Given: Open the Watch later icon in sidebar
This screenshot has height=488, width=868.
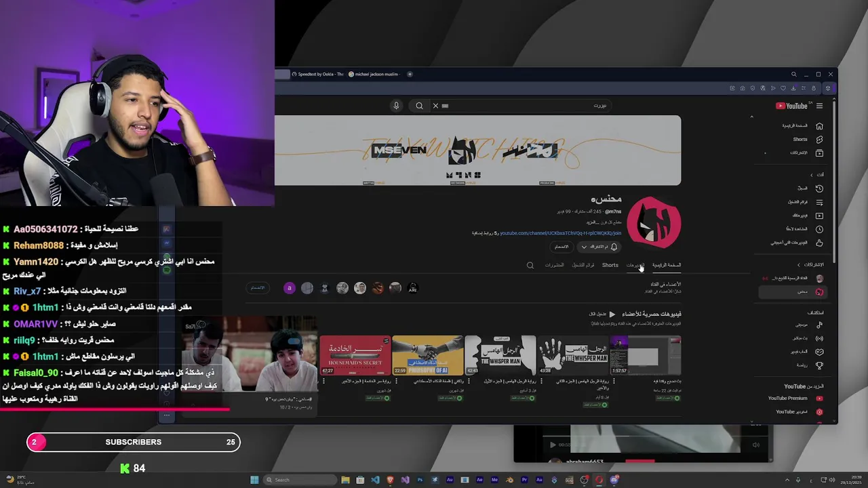Looking at the screenshot, I should point(819,229).
